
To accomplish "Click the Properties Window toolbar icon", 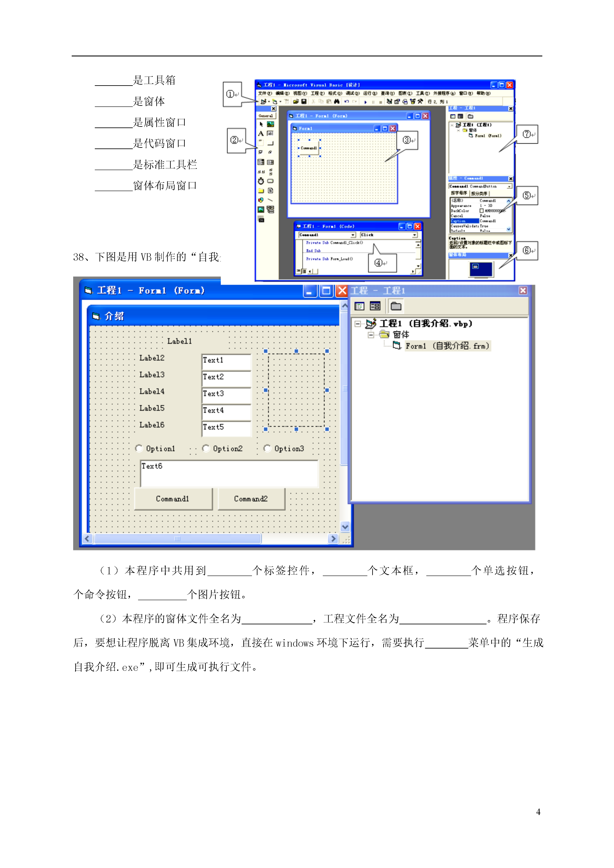I will tap(397, 101).
